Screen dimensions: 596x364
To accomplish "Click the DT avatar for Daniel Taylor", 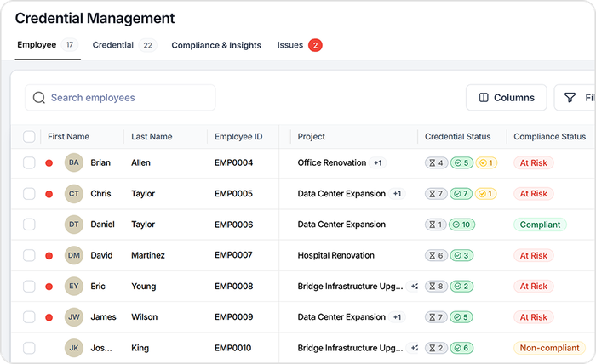I will click(74, 225).
